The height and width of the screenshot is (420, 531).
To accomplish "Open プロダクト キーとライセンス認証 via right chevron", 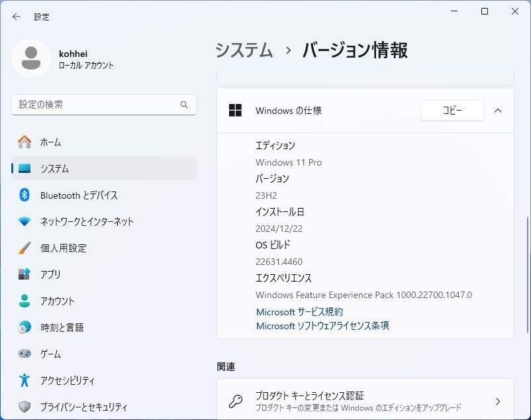I will coord(498,401).
